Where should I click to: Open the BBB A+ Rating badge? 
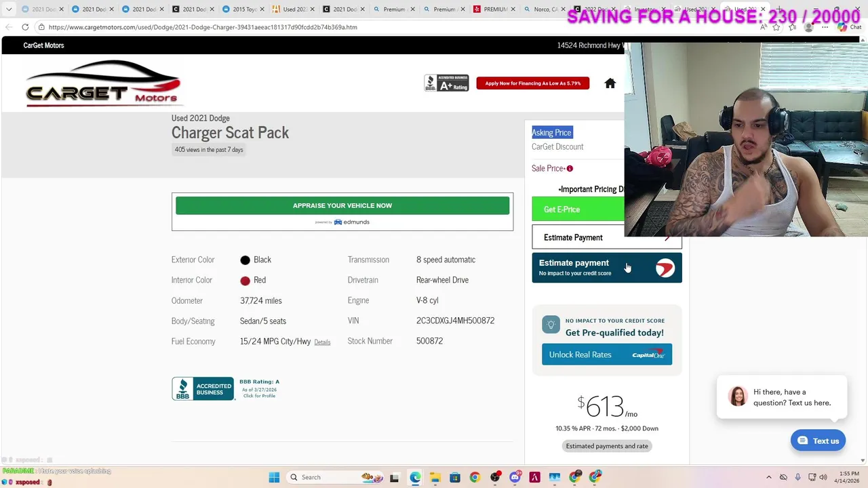point(446,83)
